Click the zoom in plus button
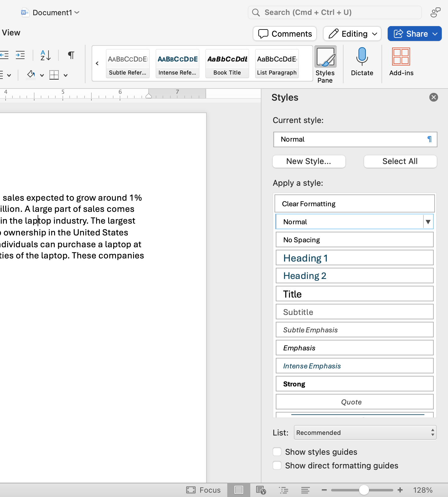The image size is (448, 497). coord(400,490)
